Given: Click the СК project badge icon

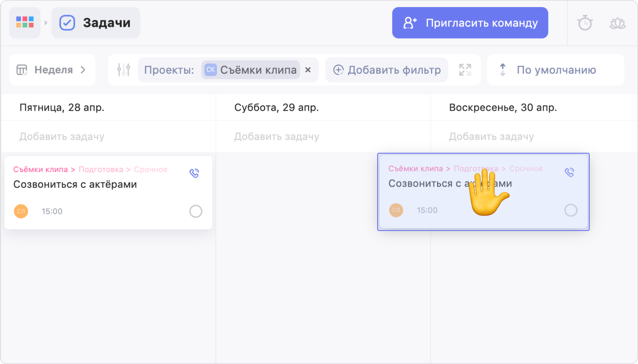Looking at the screenshot, I should [x=211, y=70].
